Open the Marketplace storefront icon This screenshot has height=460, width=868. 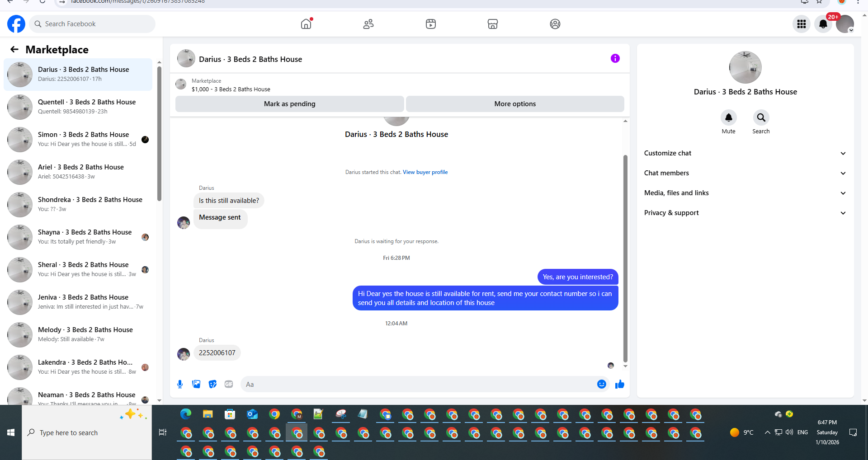[493, 24]
